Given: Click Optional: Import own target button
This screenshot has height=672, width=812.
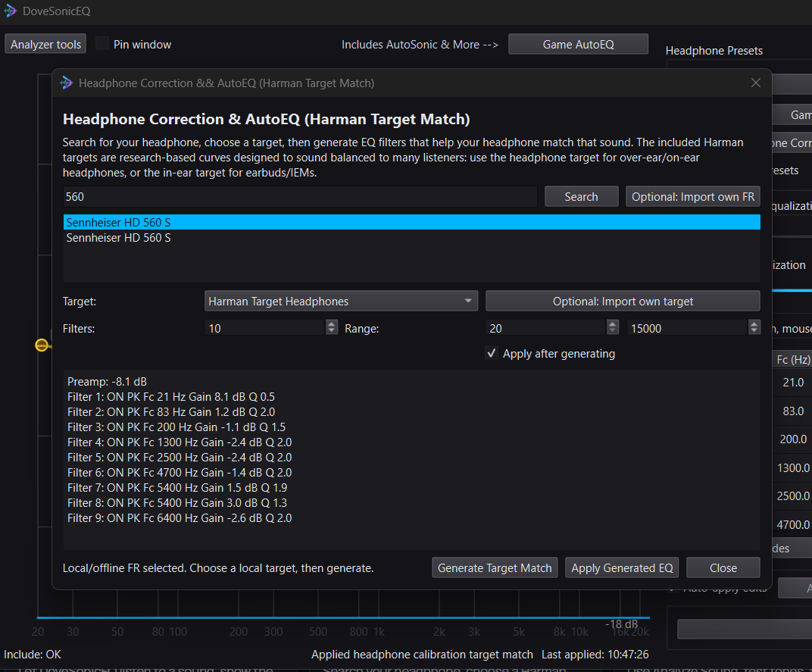Looking at the screenshot, I should tap(623, 301).
